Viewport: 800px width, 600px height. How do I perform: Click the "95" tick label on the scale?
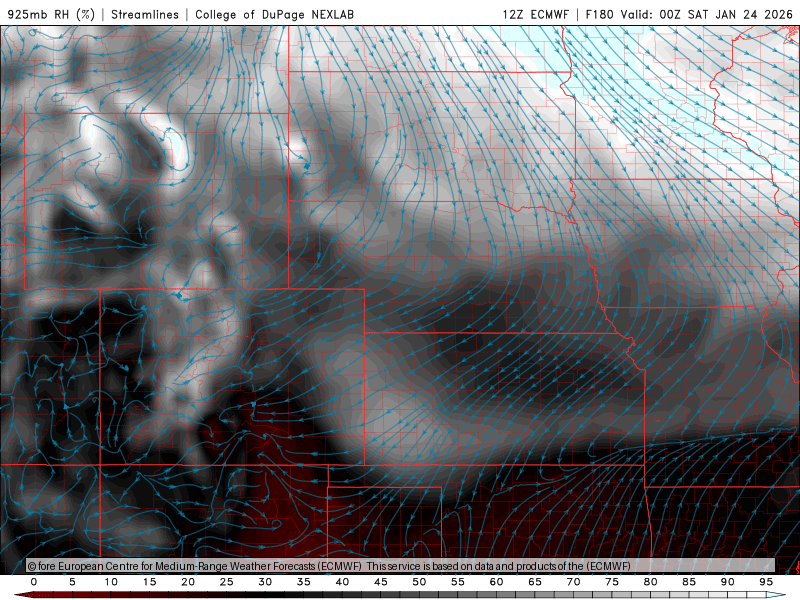click(766, 582)
